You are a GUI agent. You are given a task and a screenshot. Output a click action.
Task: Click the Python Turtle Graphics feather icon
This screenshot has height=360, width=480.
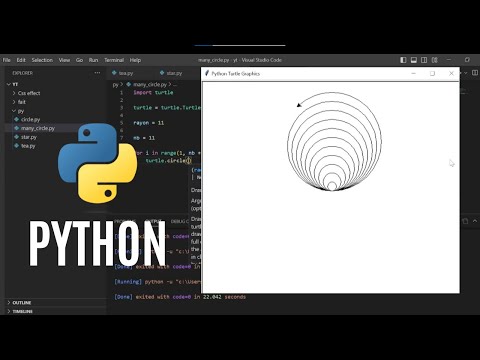207,73
